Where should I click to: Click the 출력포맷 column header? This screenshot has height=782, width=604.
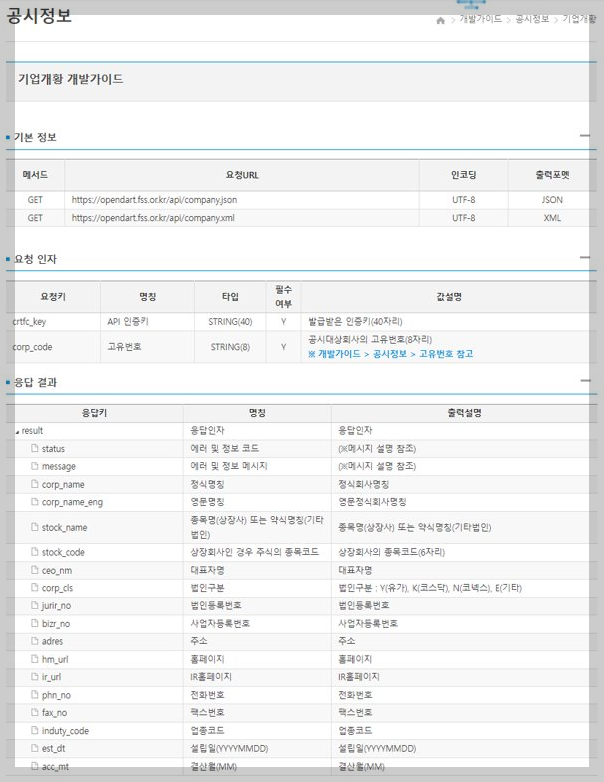point(552,175)
